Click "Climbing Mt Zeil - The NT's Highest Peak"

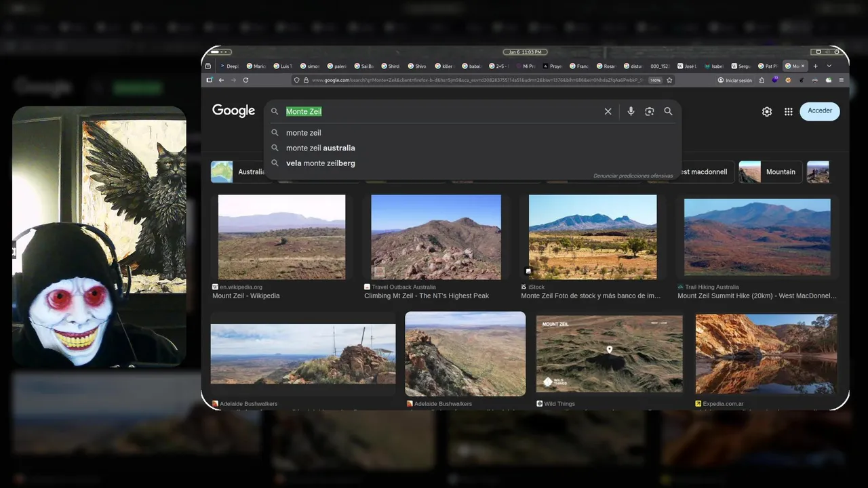click(x=427, y=296)
